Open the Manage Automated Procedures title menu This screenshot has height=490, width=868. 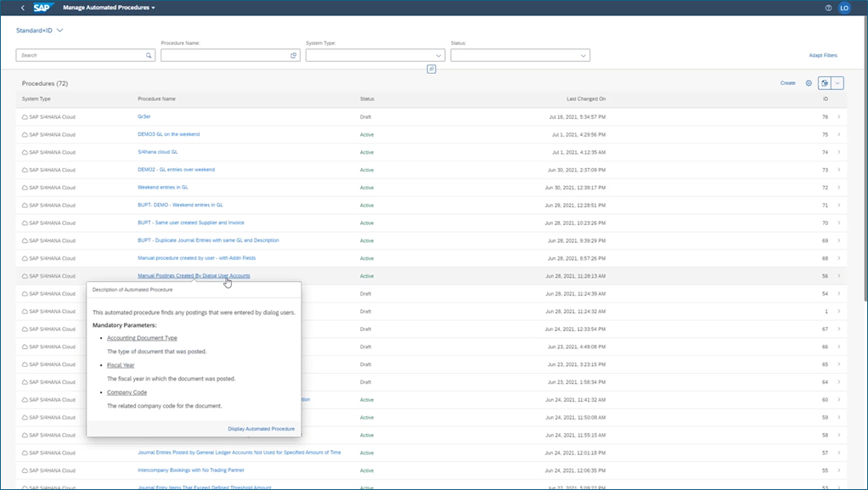[109, 8]
